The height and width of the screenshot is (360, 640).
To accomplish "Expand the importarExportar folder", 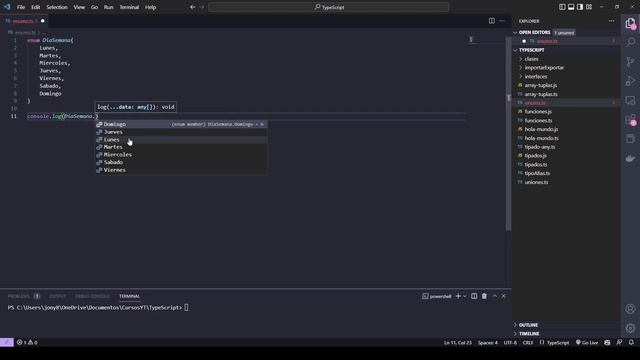I will click(544, 68).
